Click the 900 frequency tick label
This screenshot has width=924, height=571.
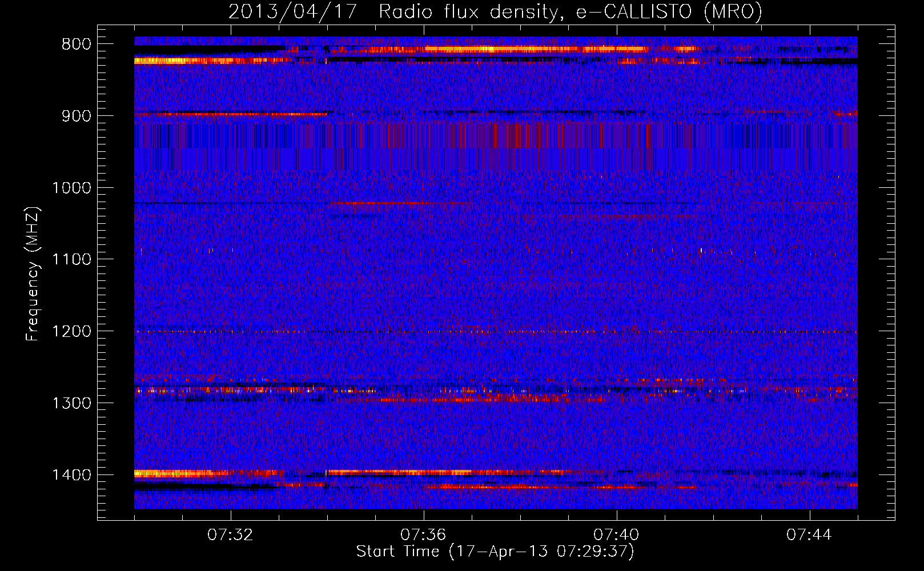pos(76,116)
